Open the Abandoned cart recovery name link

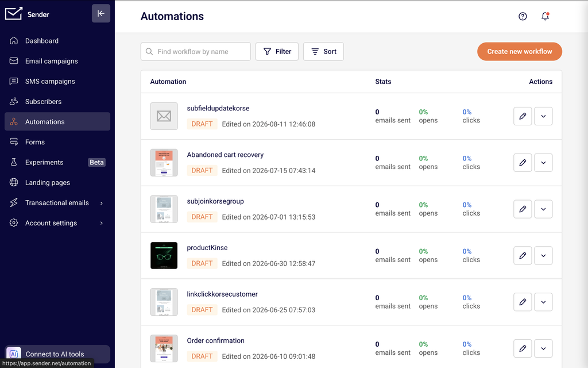pos(225,155)
